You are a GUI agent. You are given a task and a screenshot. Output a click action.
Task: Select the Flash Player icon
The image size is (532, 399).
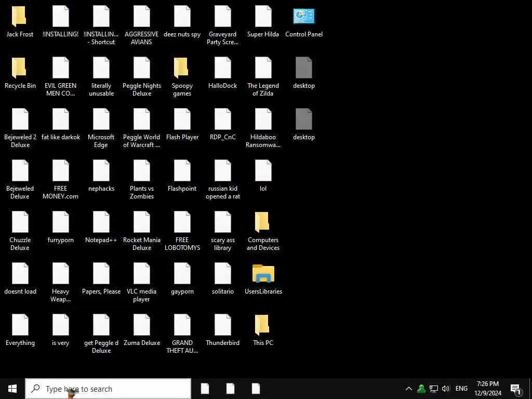(182, 119)
